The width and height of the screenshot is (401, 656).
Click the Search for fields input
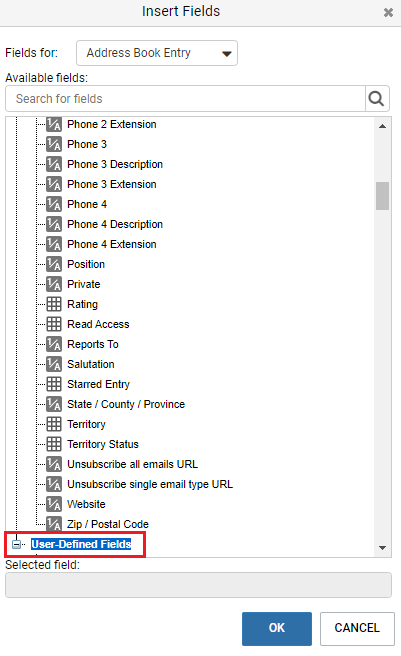(185, 99)
